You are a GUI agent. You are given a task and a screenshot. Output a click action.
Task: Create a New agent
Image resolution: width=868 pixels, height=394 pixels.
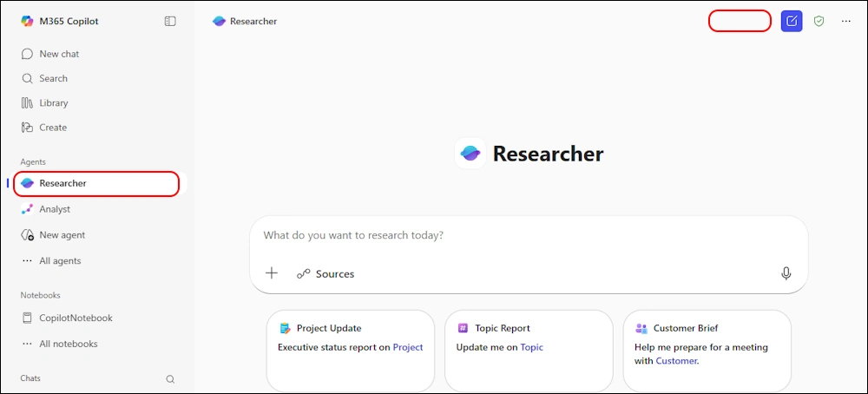[x=62, y=234]
